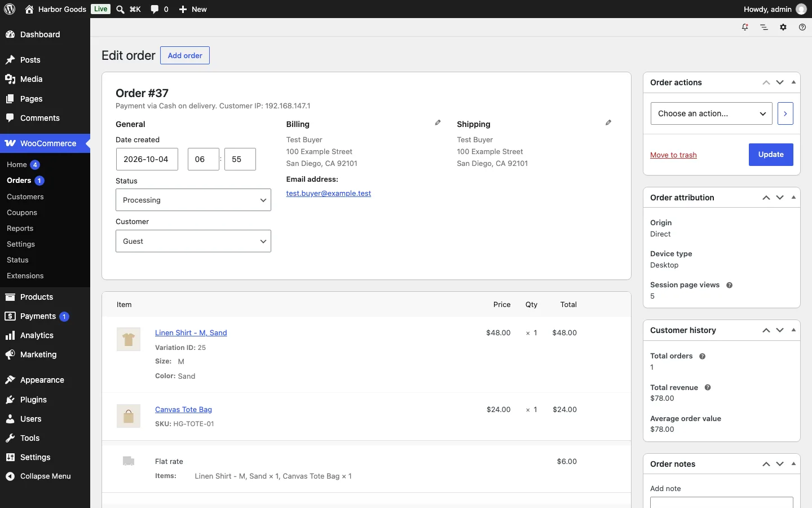Image resolution: width=812 pixels, height=508 pixels.
Task: Open the notifications bell icon
Action: pyautogui.click(x=745, y=27)
